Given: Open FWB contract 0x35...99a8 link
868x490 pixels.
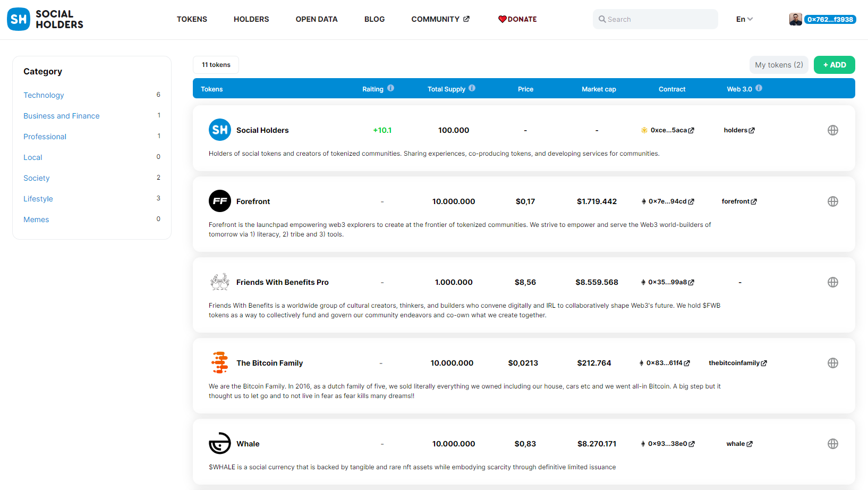Looking at the screenshot, I should (668, 282).
